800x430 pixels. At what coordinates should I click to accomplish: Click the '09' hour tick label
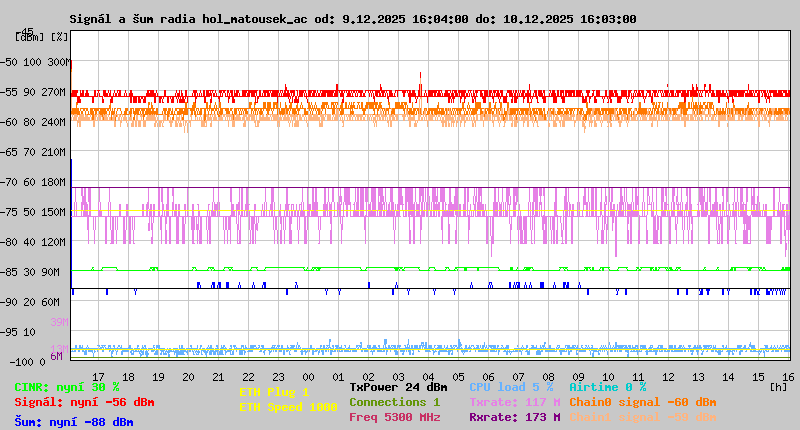(578, 377)
